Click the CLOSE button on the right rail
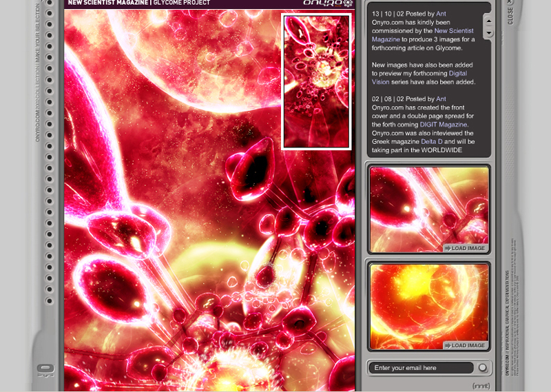This screenshot has height=392, width=551. (x=510, y=13)
